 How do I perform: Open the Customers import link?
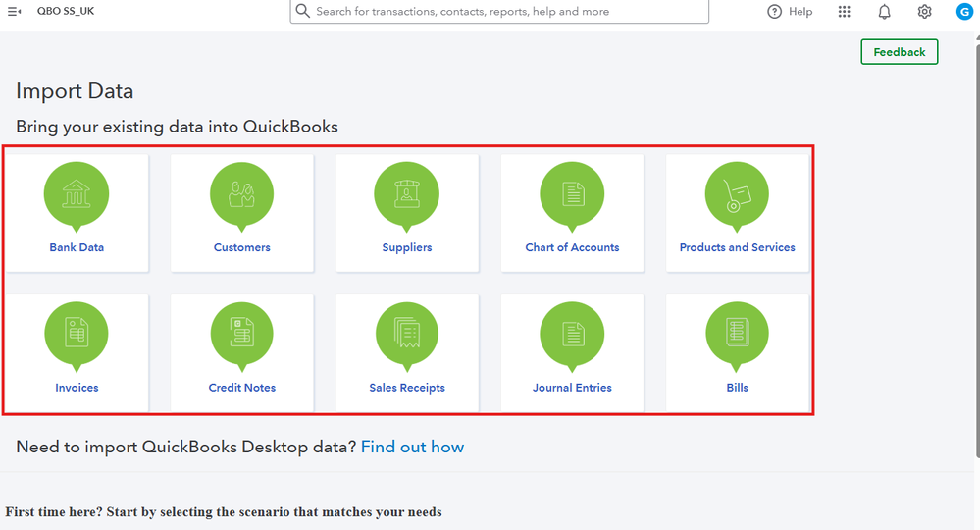(242, 247)
